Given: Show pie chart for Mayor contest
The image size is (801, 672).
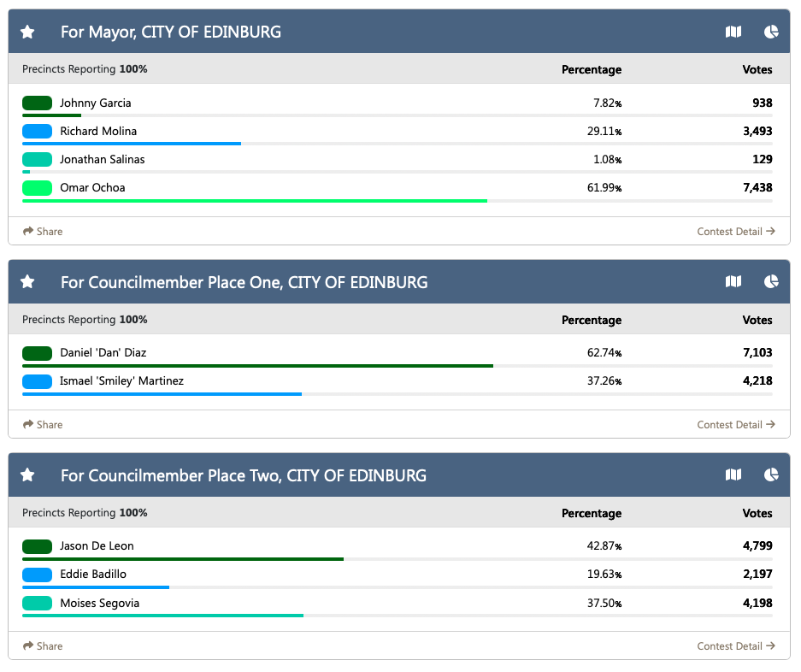Looking at the screenshot, I should coord(771,32).
